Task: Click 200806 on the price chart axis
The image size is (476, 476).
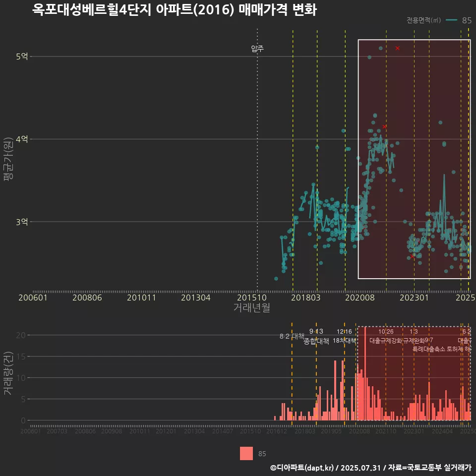Action: tap(87, 297)
